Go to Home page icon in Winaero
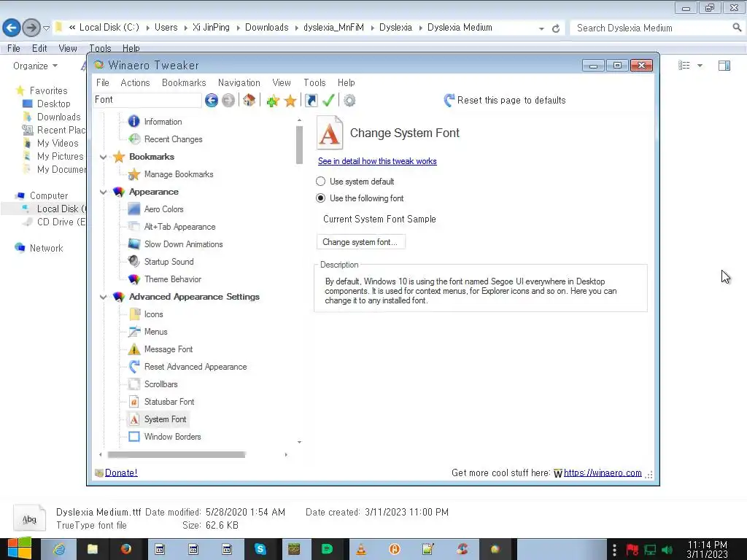This screenshot has width=747, height=560. [249, 100]
